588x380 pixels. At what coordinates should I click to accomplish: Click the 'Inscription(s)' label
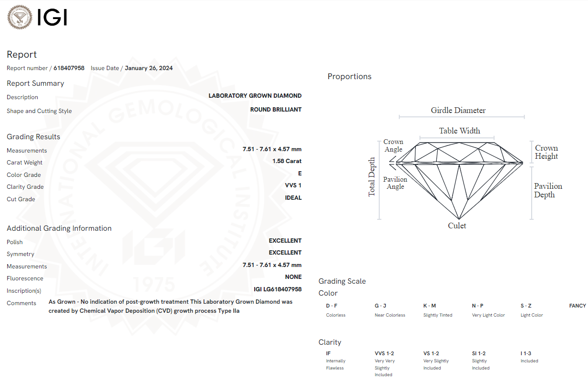(24, 291)
